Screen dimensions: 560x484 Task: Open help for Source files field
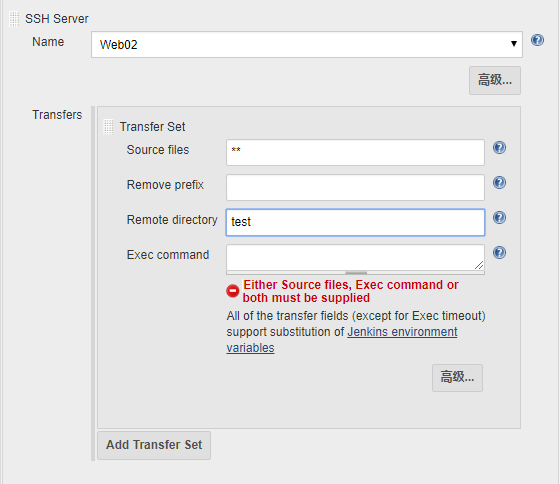pyautogui.click(x=499, y=148)
